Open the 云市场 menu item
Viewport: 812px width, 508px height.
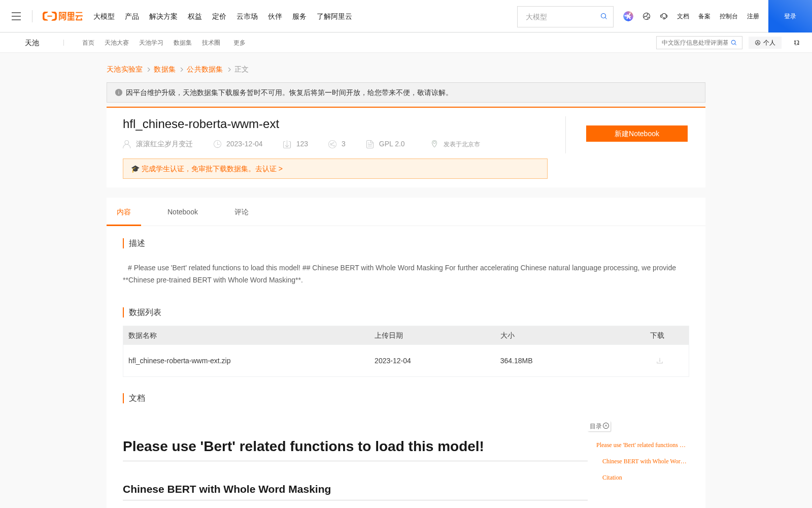[247, 16]
